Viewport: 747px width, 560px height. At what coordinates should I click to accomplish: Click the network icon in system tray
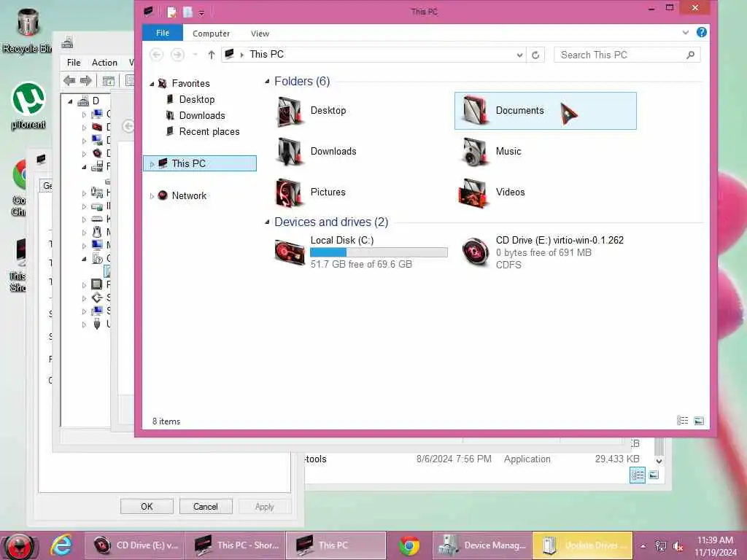[661, 546]
